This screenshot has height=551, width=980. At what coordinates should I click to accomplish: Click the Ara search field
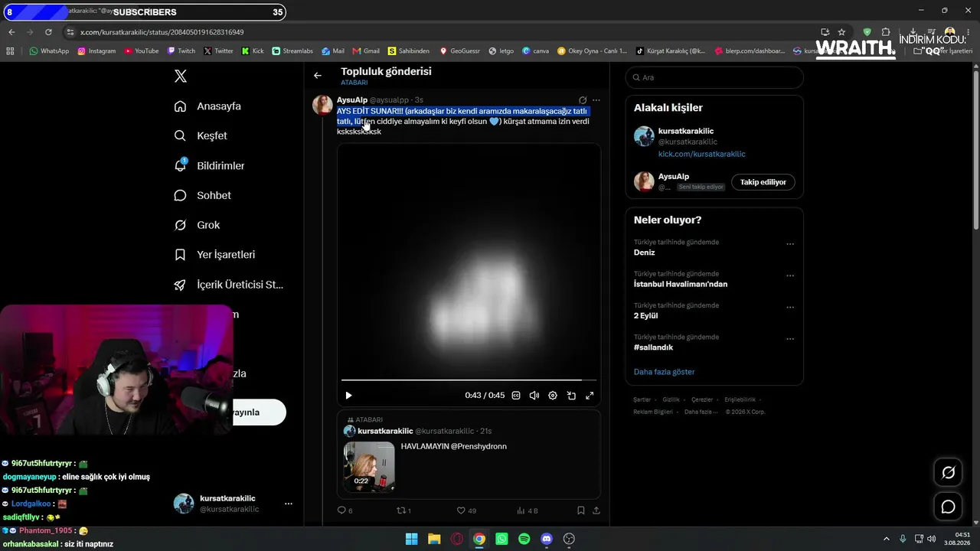click(x=714, y=77)
